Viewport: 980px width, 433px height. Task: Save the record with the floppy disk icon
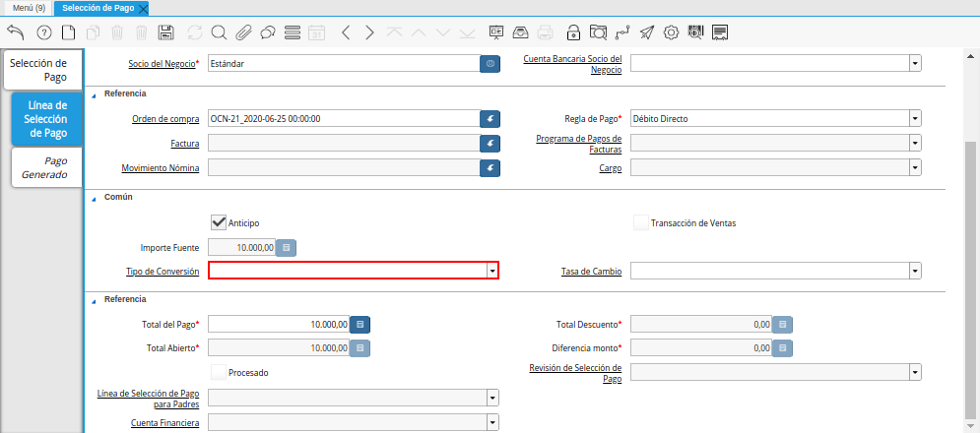tap(166, 32)
